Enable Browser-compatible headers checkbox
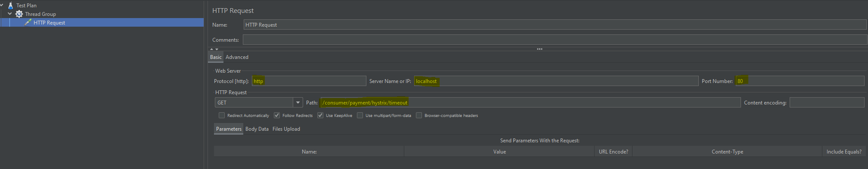Screen dimensions: 868x169 pos(419,115)
